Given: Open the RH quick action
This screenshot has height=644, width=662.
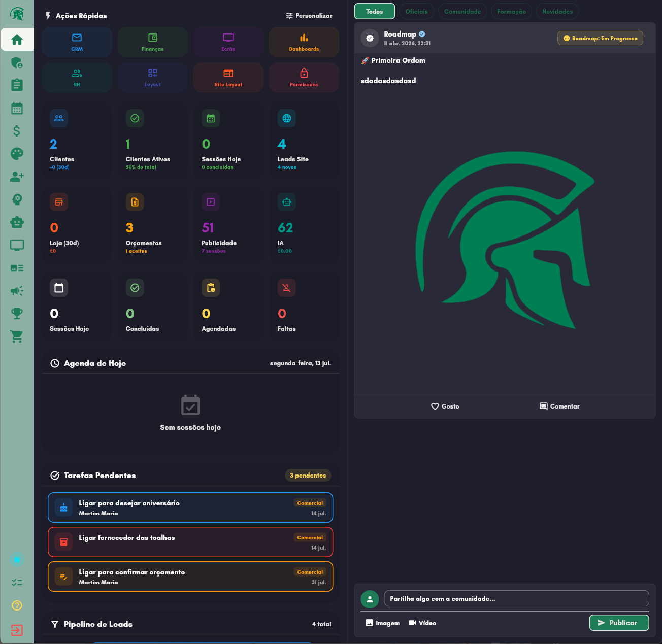Looking at the screenshot, I should (x=77, y=78).
